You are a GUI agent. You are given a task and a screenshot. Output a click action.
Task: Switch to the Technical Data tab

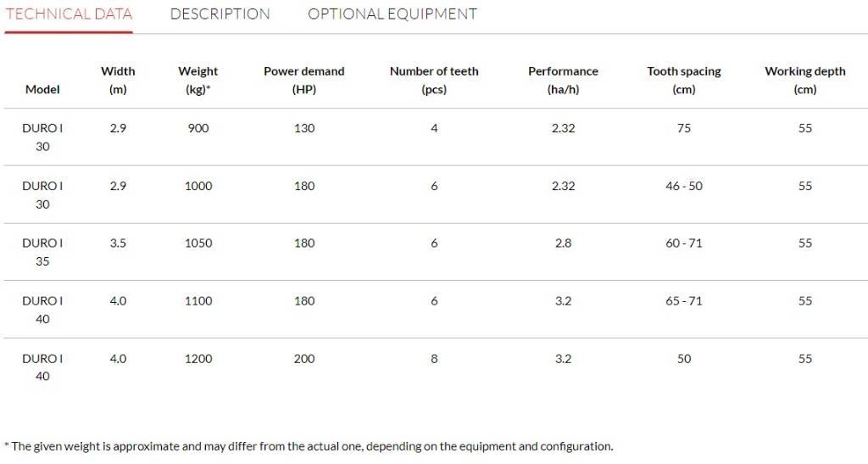coord(69,14)
